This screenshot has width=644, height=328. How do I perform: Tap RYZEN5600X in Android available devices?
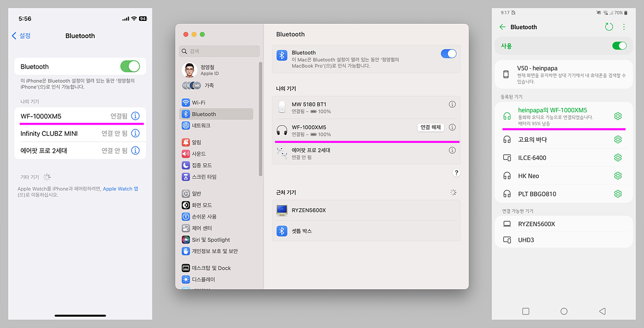click(x=563, y=224)
